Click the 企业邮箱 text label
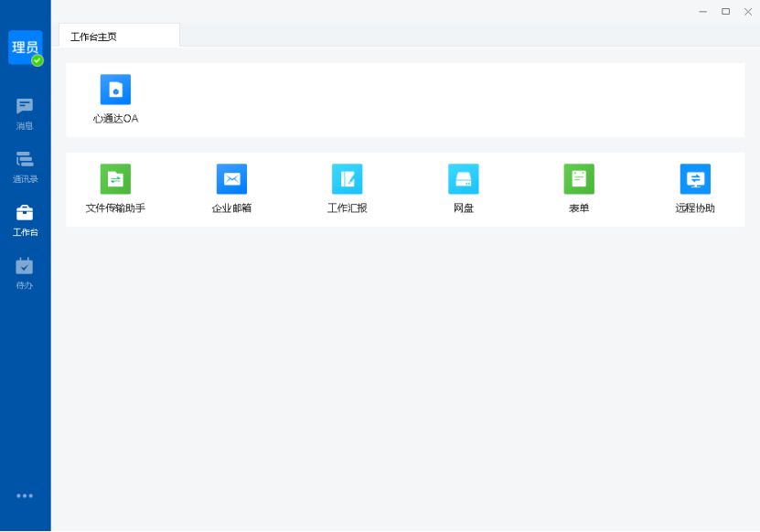Viewport: 760px width, 532px height. 231,207
